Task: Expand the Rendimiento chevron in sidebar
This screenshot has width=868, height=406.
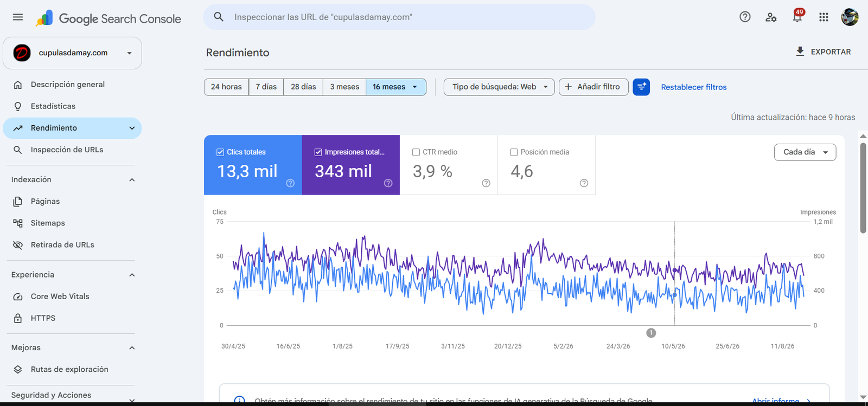Action: pos(132,128)
